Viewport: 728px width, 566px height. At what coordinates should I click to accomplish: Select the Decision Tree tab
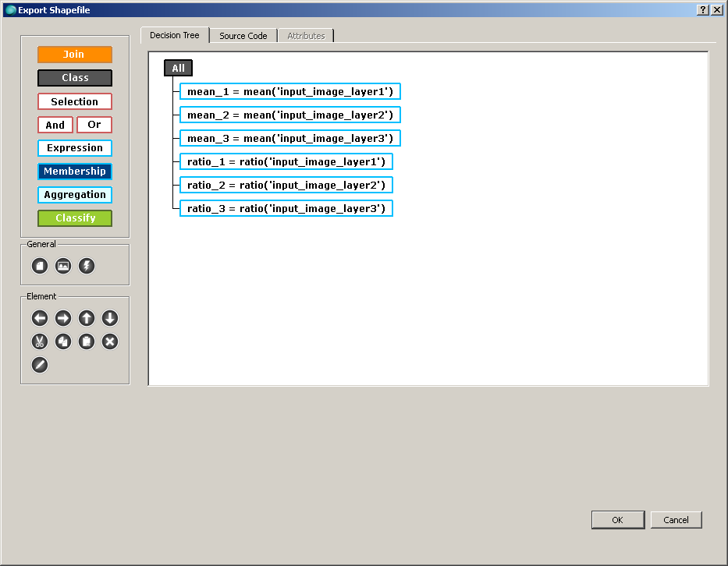pyautogui.click(x=174, y=34)
